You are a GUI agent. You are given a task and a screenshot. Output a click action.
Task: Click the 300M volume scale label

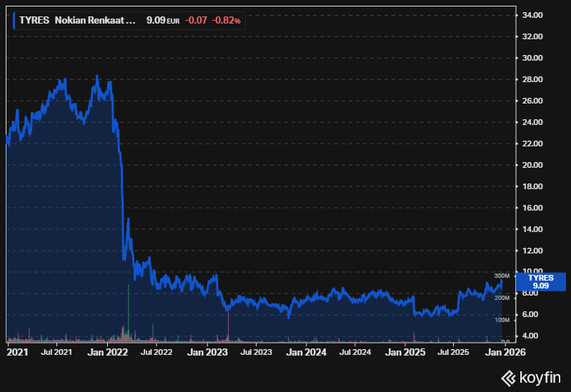(502, 276)
